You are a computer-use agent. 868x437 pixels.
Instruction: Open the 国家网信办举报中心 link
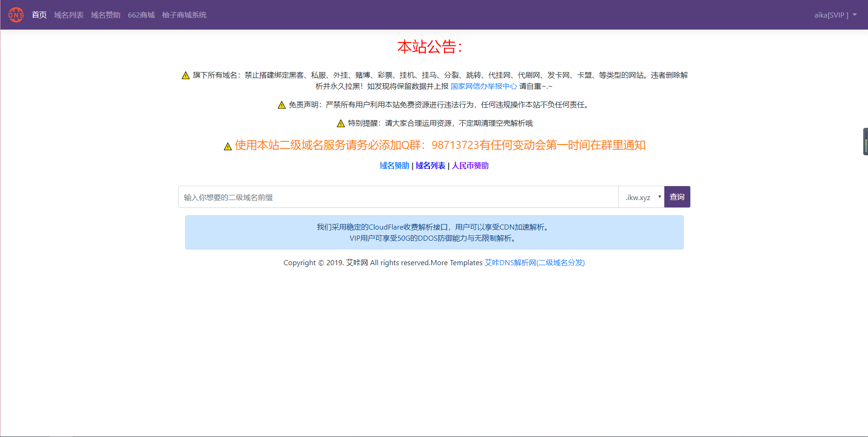coord(484,86)
